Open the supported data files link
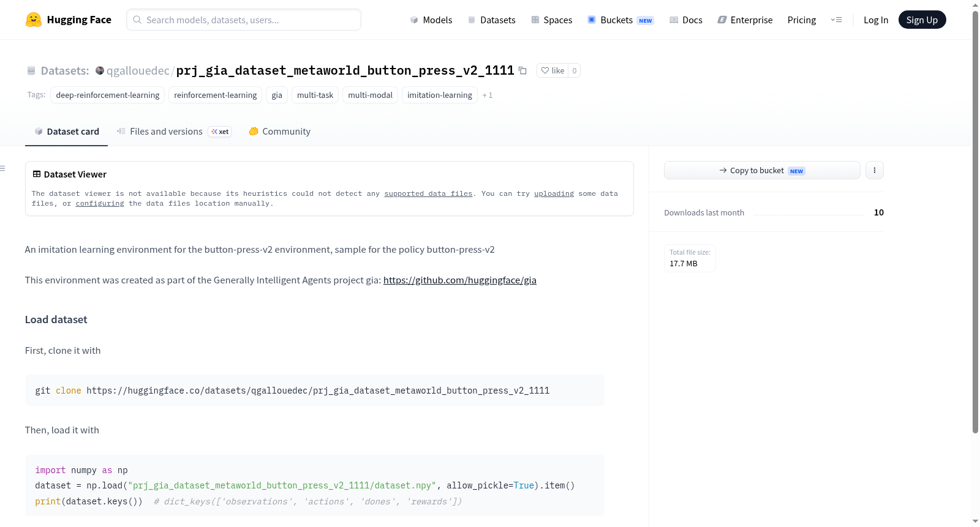Screen dimensions: 980x527 [428, 193]
